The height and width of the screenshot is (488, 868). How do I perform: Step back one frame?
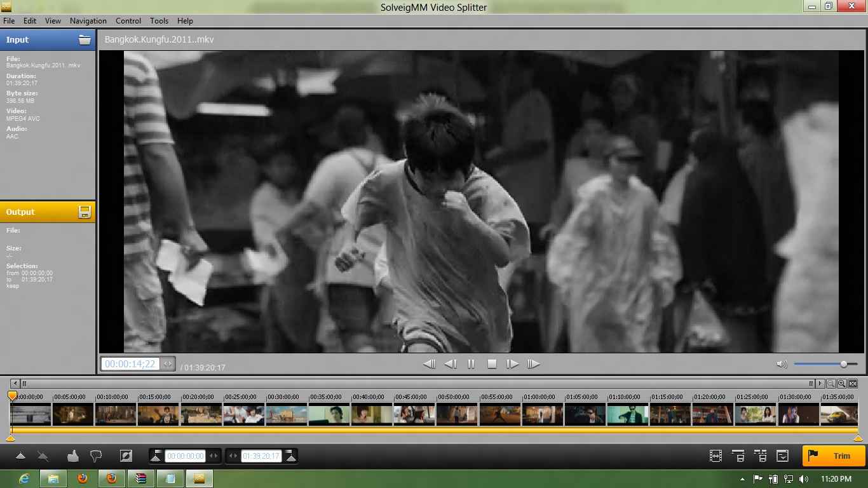tap(451, 364)
